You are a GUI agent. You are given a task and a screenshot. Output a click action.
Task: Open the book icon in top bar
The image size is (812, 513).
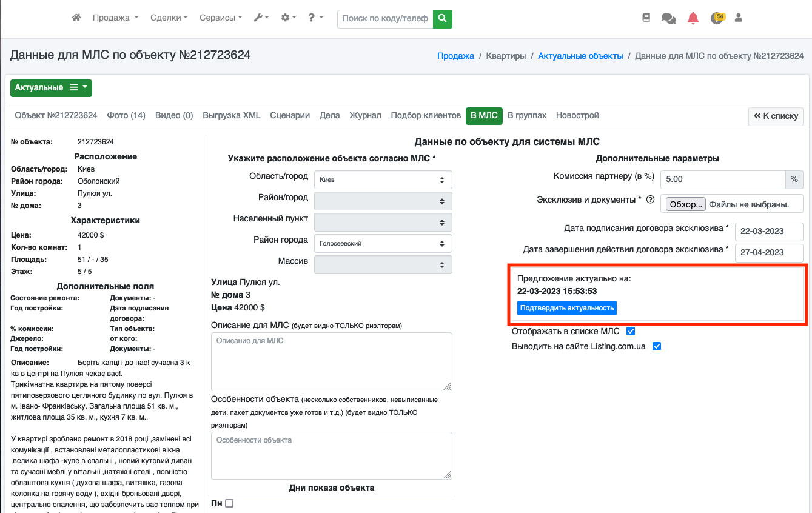646,18
